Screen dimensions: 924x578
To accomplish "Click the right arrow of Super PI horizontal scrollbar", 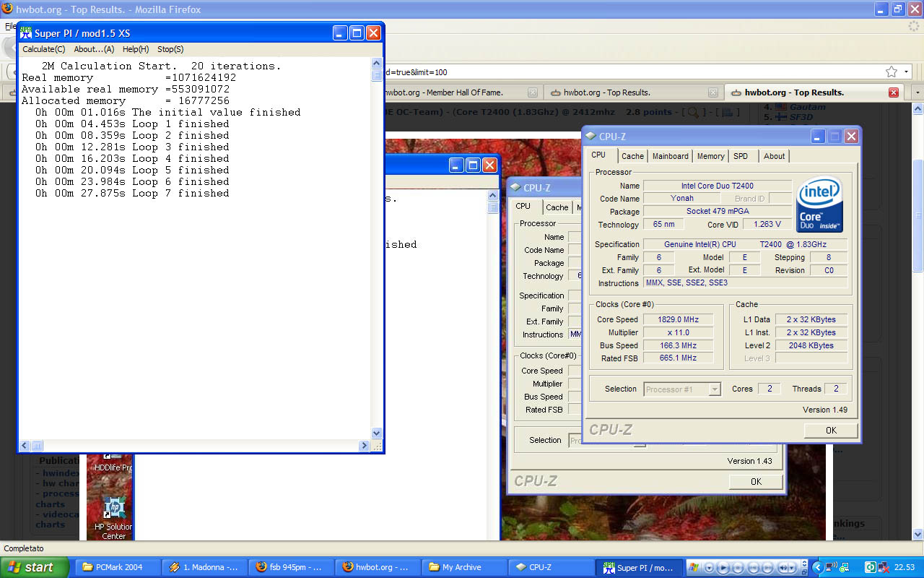I will coord(364,446).
